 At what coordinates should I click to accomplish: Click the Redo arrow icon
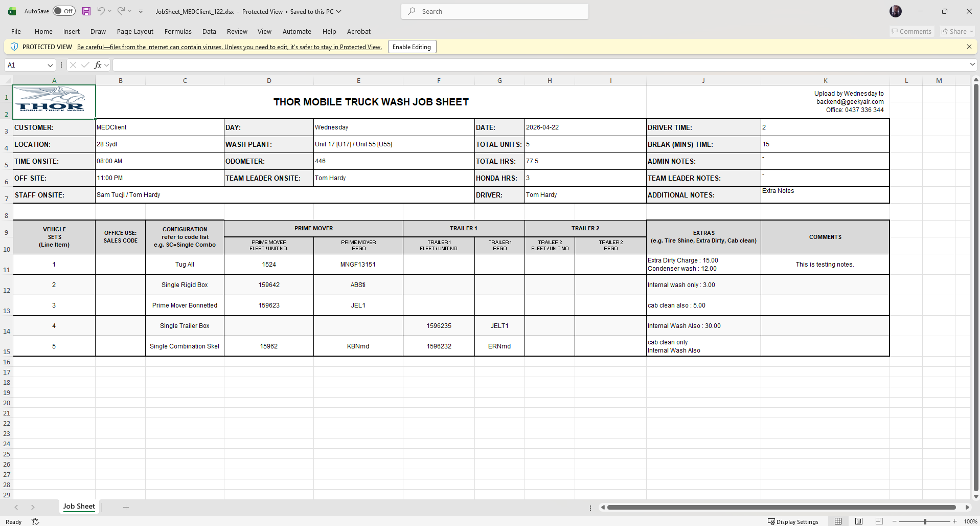(x=121, y=11)
